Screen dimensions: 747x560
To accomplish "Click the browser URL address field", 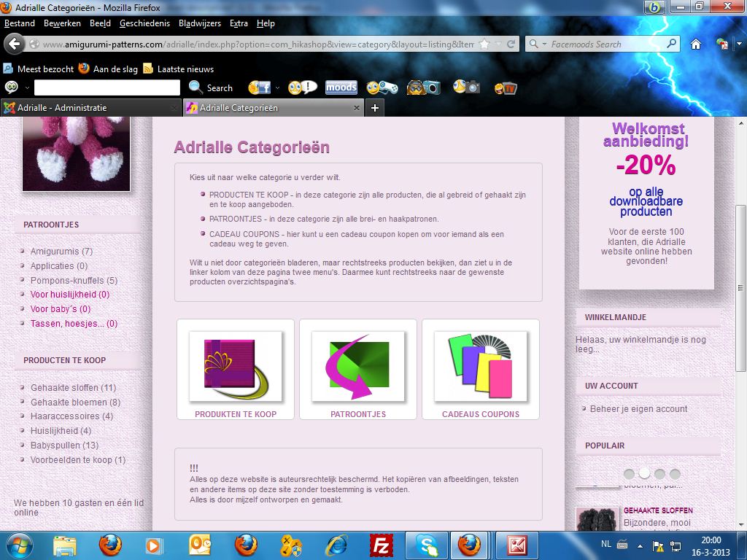I will pyautogui.click(x=258, y=44).
